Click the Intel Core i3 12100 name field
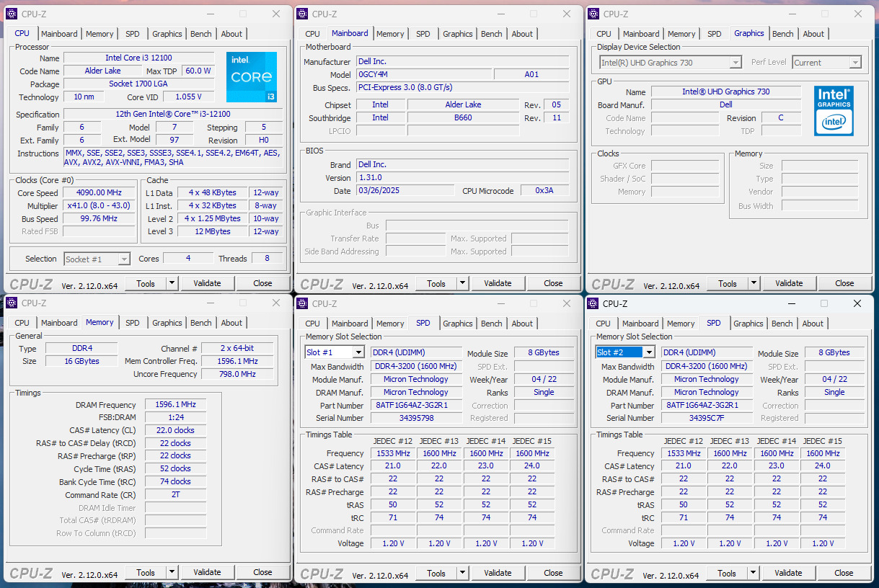This screenshot has width=879, height=588. pyautogui.click(x=138, y=58)
